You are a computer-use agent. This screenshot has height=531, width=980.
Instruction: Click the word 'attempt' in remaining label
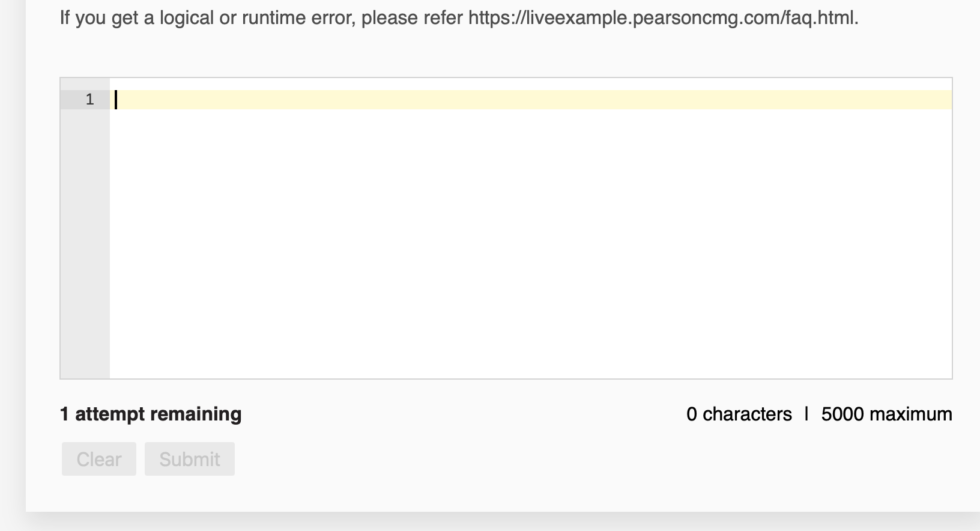click(x=110, y=414)
